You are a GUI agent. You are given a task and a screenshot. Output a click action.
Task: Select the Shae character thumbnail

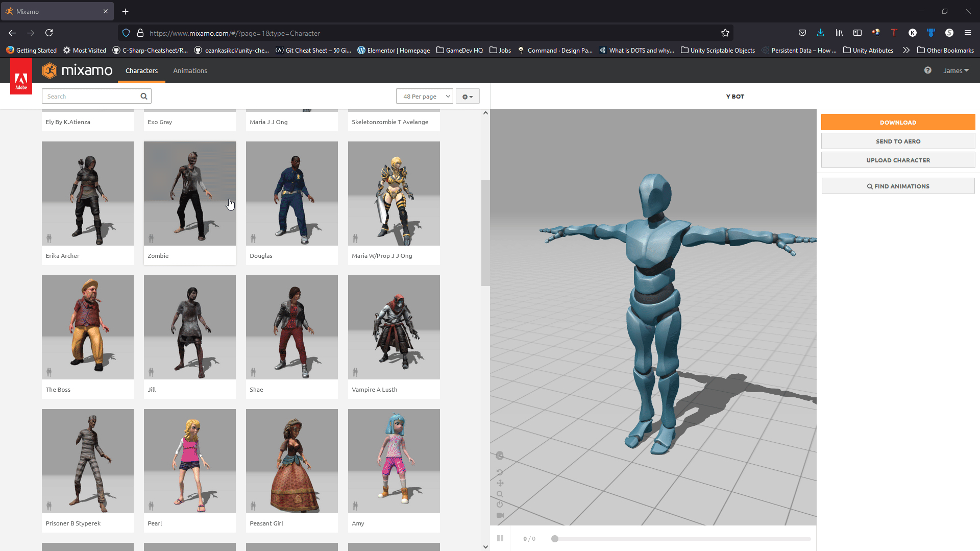(292, 327)
